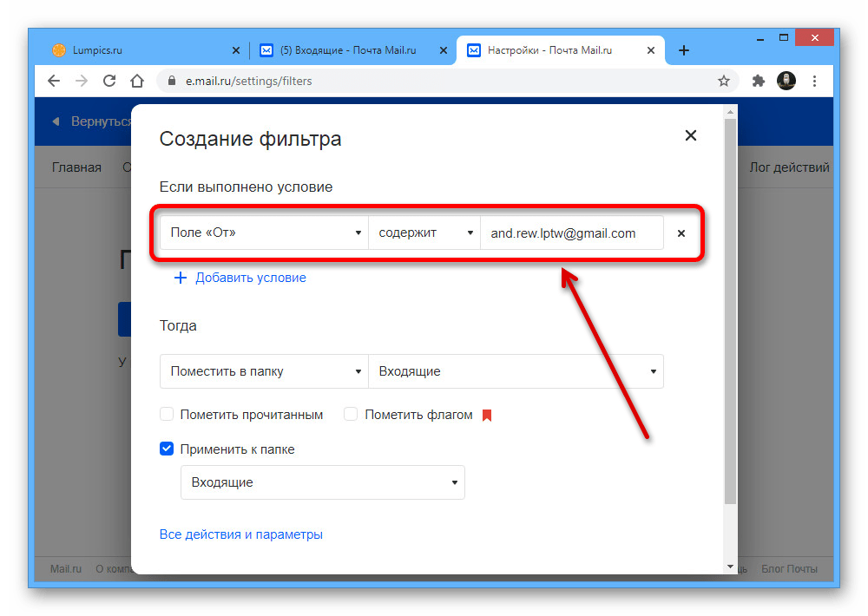Viewport: 868px width, 616px height.
Task: Close the Входящие Mail.ru tab
Action: 444,50
